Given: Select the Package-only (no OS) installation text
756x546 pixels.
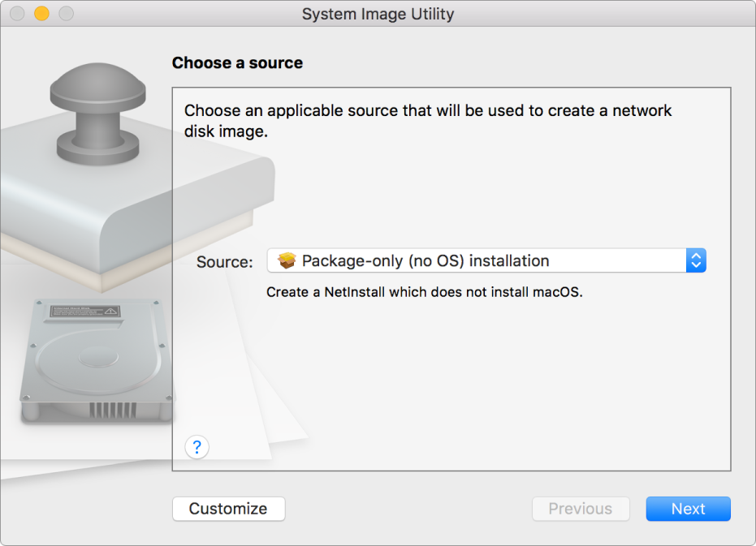Looking at the screenshot, I should coord(426,261).
